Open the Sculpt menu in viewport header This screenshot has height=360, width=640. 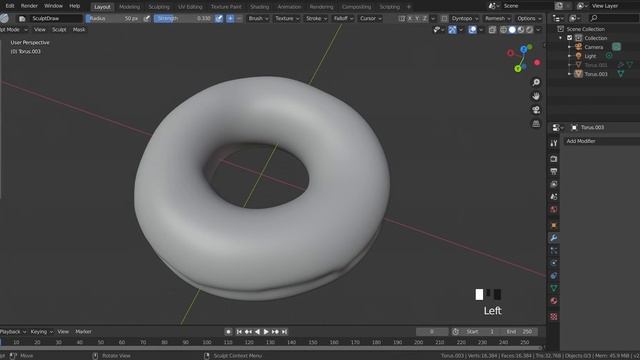[59, 30]
